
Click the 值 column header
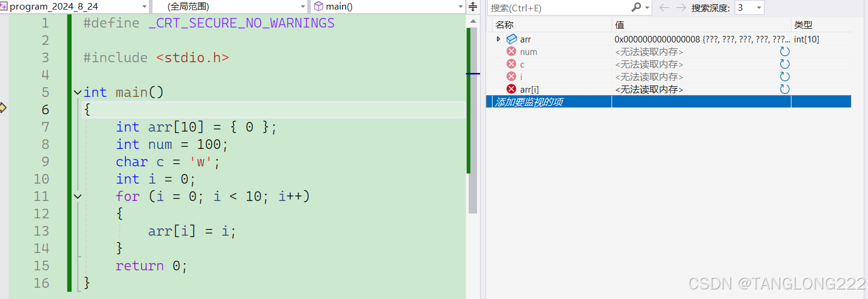(x=701, y=25)
